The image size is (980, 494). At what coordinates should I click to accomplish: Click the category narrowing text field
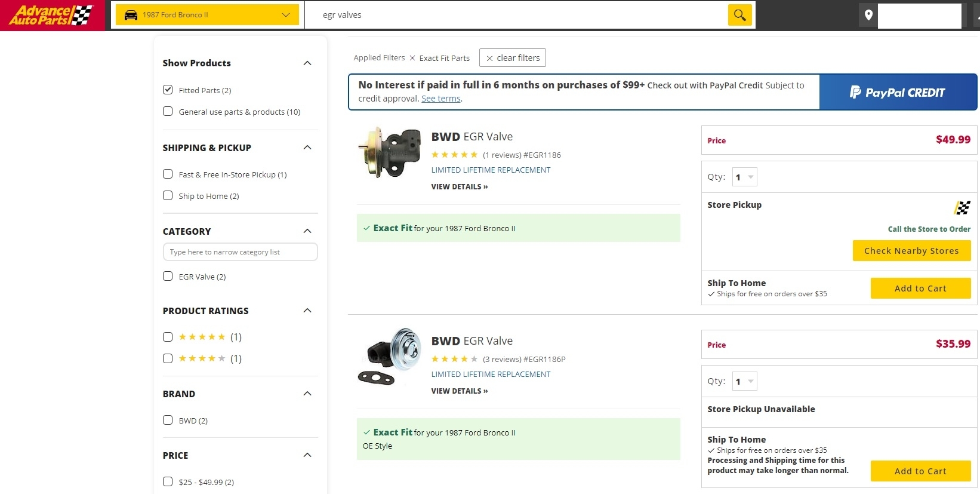(240, 252)
